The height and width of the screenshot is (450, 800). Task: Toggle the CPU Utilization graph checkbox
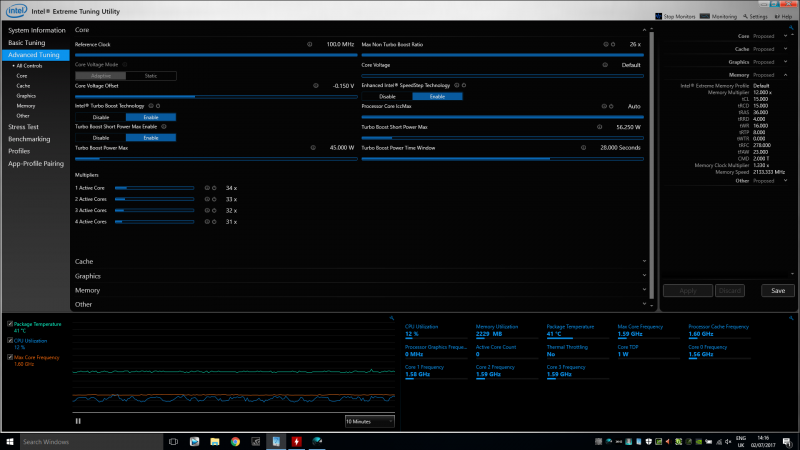(x=10, y=340)
